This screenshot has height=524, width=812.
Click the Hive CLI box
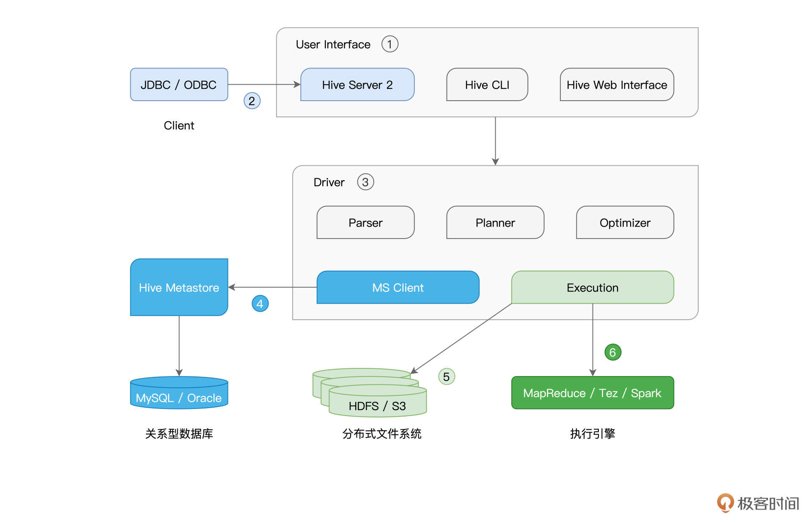tap(487, 85)
